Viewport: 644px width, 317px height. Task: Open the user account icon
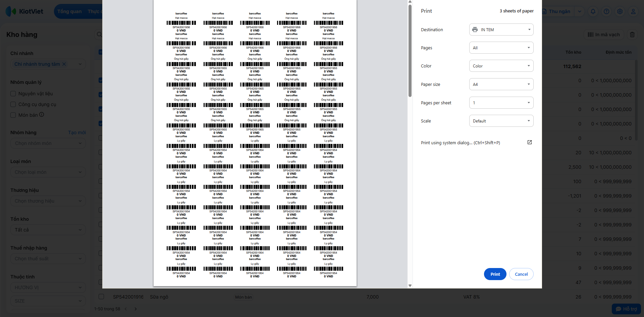(633, 11)
